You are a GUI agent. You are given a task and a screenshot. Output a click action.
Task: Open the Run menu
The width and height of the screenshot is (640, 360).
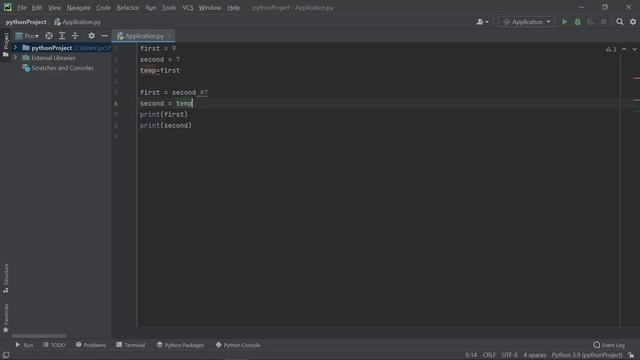[x=151, y=8]
